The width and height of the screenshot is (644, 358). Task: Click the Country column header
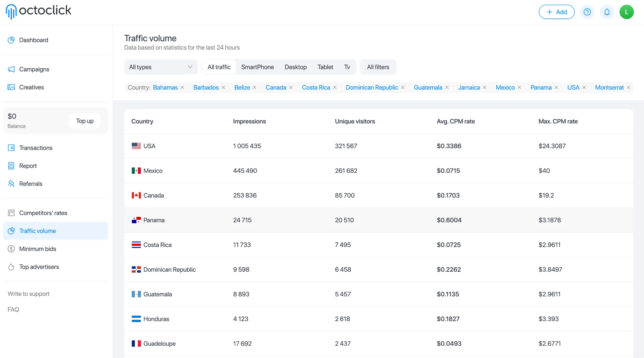tap(142, 122)
